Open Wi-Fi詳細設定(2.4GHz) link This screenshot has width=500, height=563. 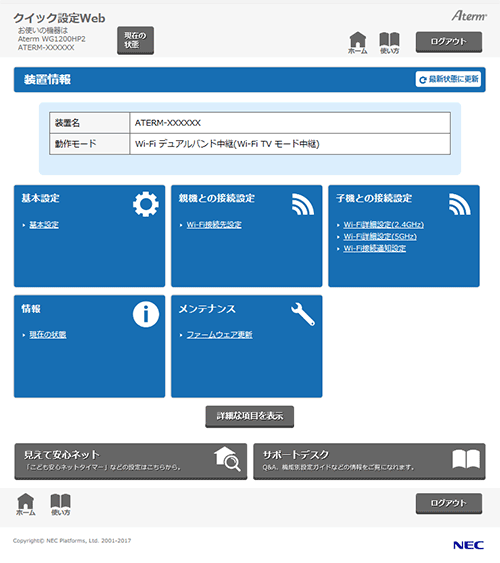(384, 225)
